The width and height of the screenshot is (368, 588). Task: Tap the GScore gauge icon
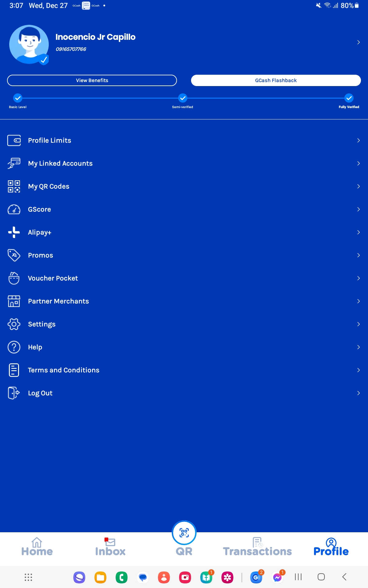click(x=14, y=209)
